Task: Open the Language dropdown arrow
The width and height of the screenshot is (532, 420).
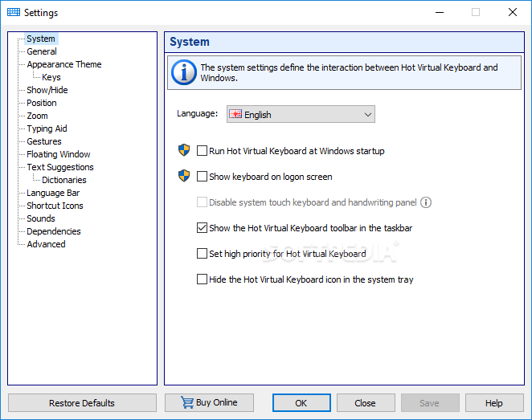Action: pyautogui.click(x=368, y=115)
